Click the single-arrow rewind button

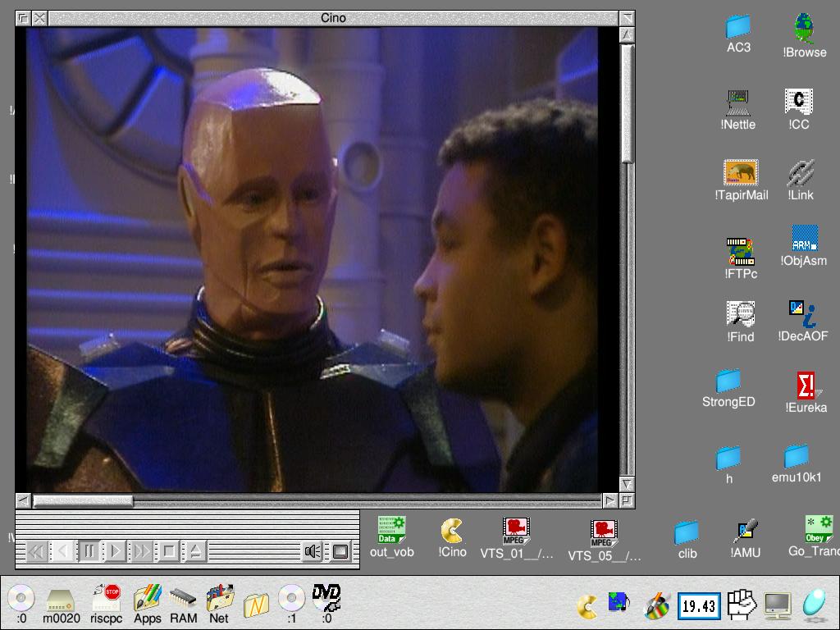coord(62,550)
